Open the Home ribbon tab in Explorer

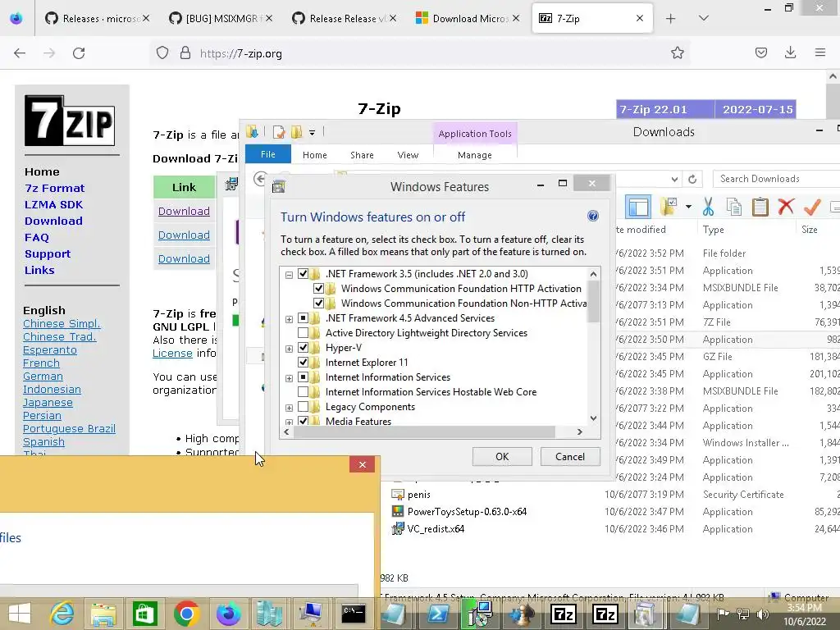pos(314,155)
